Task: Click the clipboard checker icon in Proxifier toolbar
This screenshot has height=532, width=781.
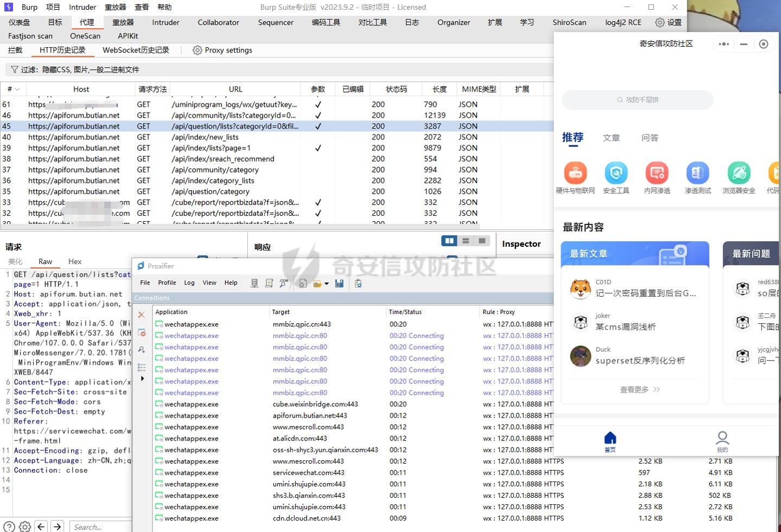Action: click(358, 283)
